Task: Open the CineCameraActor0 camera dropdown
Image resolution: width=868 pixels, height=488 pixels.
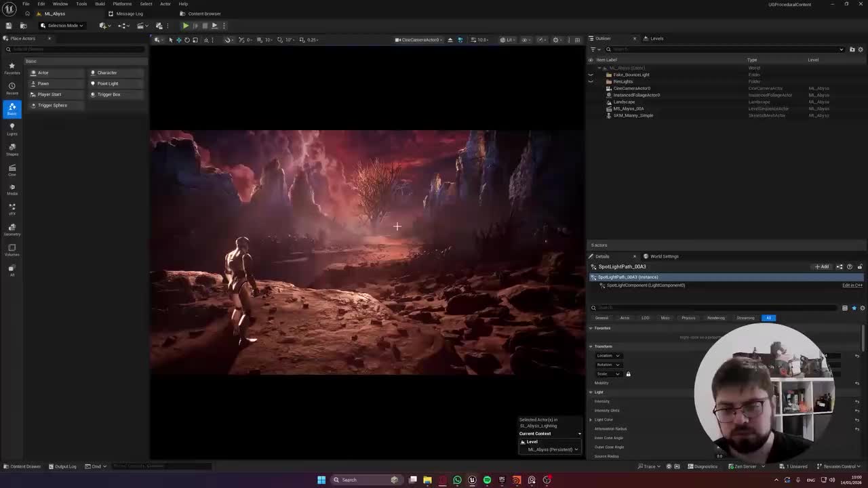Action: (x=420, y=39)
